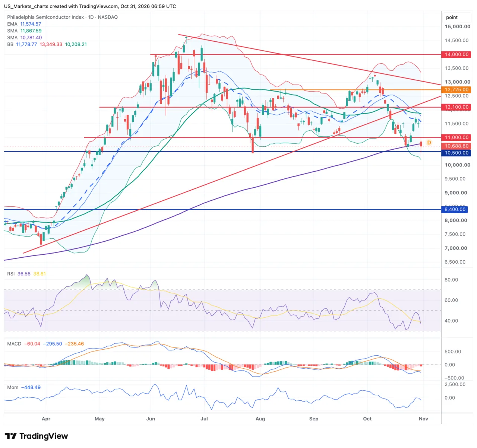Image resolution: width=477 pixels, height=448 pixels.
Task: Click the 500.00 tick on the MACD axis
Action: (x=453, y=352)
